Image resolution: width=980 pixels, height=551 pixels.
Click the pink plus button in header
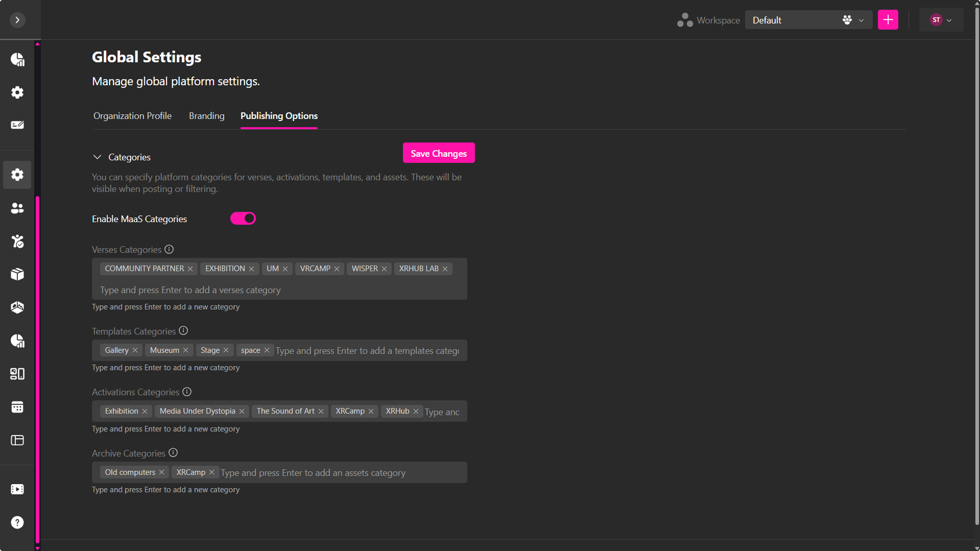coord(888,20)
